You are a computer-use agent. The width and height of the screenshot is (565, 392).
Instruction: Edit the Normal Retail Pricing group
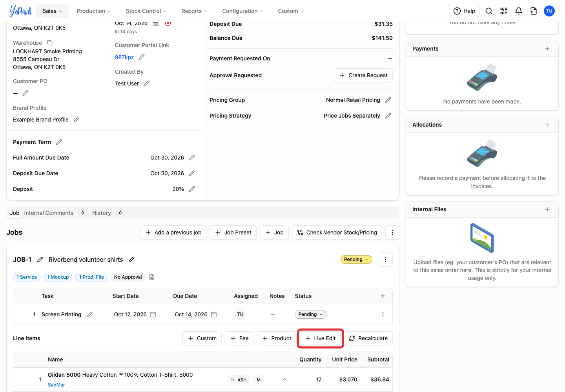click(x=388, y=100)
